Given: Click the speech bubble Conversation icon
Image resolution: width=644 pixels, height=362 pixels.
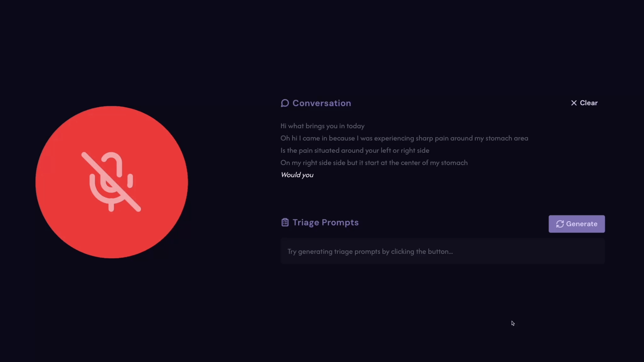Looking at the screenshot, I should [285, 103].
